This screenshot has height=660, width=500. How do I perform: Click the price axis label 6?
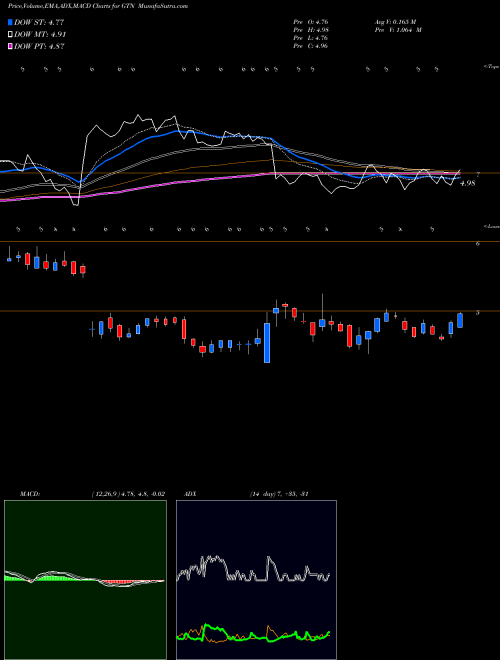(477, 244)
